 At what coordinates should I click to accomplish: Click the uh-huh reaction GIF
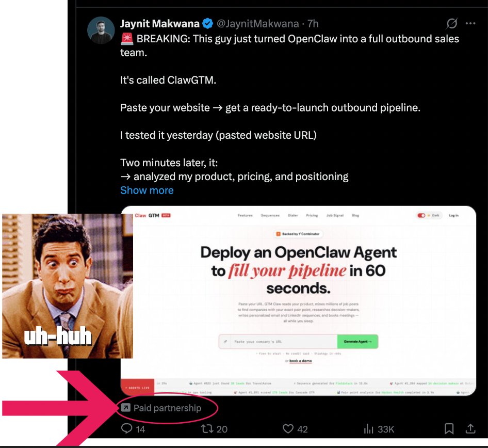[x=68, y=286]
